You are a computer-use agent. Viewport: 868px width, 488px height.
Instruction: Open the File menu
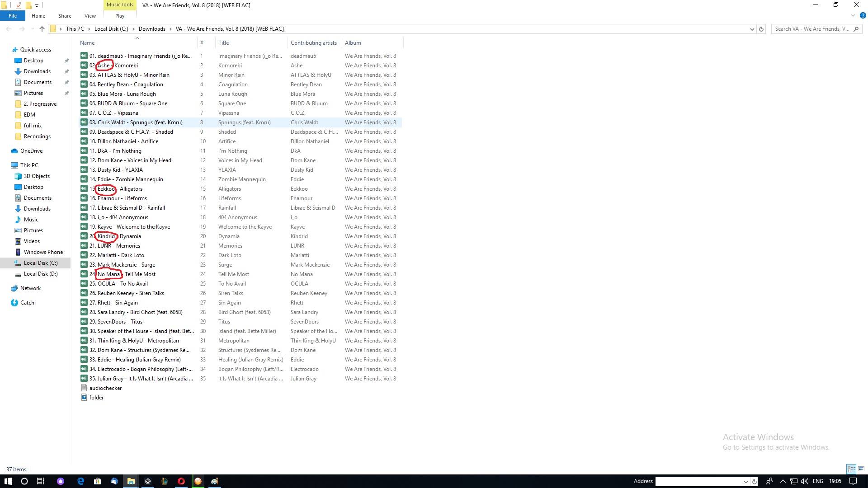pyautogui.click(x=13, y=16)
